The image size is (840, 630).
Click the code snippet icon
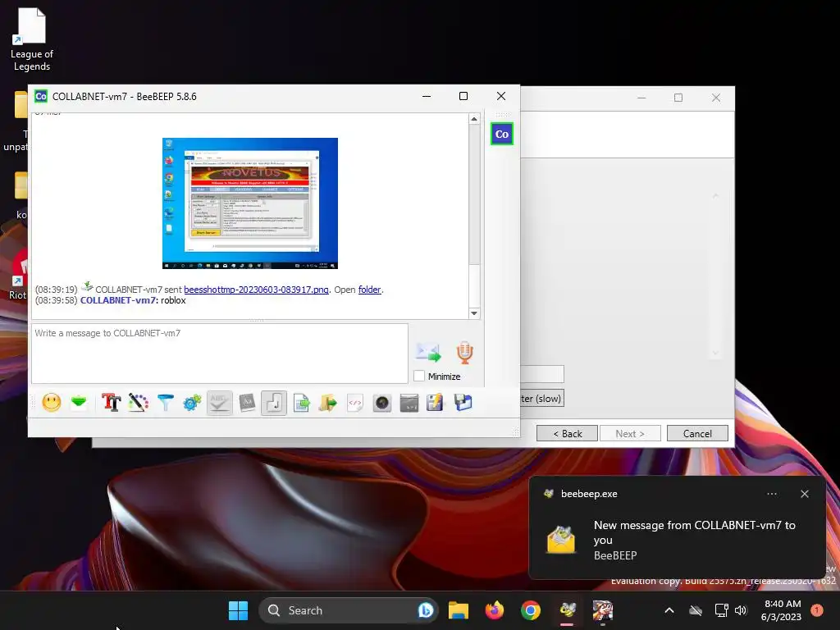pyautogui.click(x=354, y=403)
